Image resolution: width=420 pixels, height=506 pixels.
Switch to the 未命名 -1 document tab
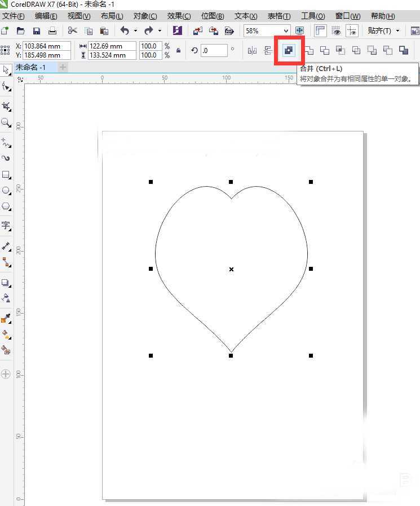tap(30, 67)
